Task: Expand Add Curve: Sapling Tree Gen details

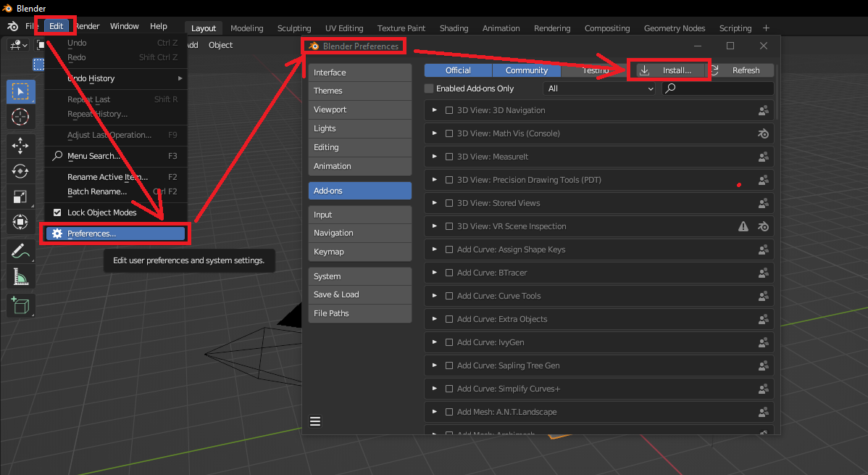Action: (x=435, y=365)
